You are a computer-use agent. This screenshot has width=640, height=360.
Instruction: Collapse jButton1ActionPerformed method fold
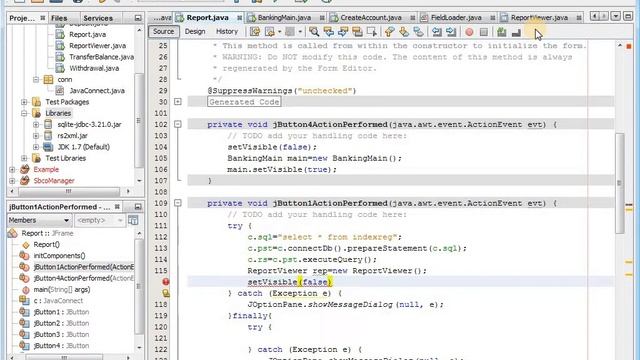[x=178, y=203]
